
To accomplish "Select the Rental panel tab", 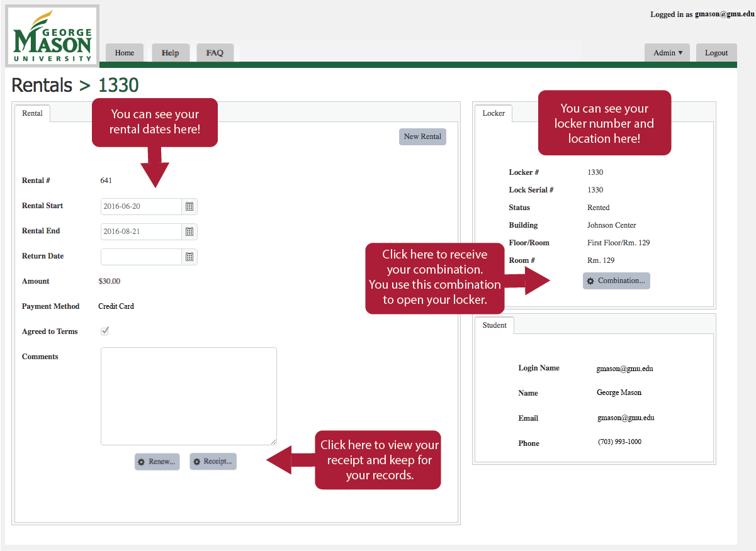I will point(33,113).
